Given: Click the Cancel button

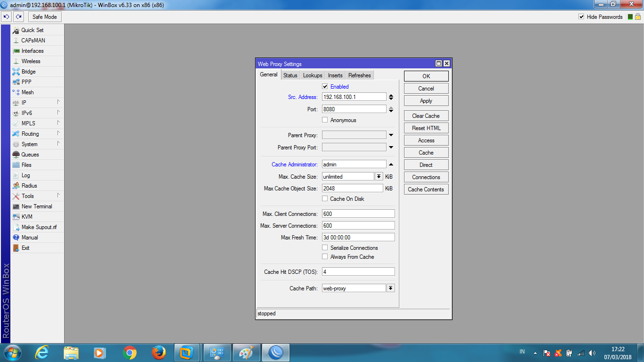Looking at the screenshot, I should (x=426, y=89).
